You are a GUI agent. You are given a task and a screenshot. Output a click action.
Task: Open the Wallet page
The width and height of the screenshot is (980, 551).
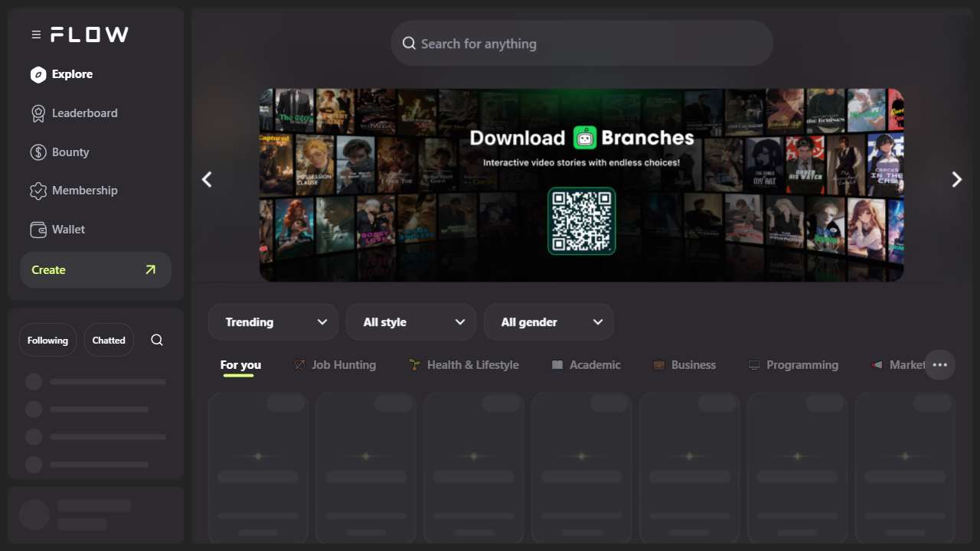pos(68,230)
